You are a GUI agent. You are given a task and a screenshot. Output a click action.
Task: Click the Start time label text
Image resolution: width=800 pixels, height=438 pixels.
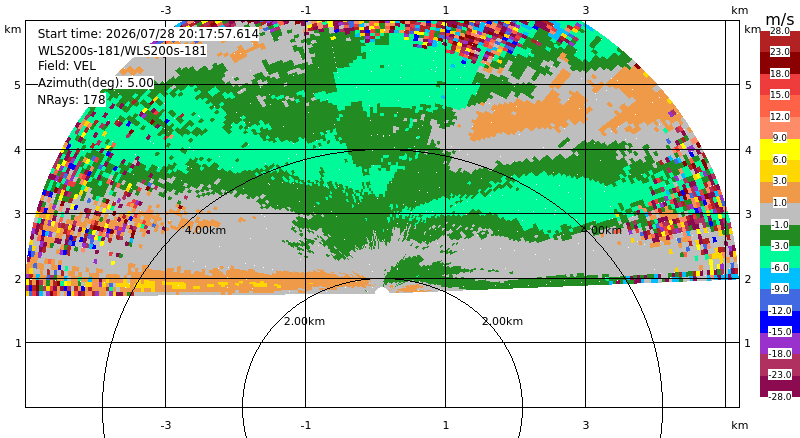click(148, 34)
